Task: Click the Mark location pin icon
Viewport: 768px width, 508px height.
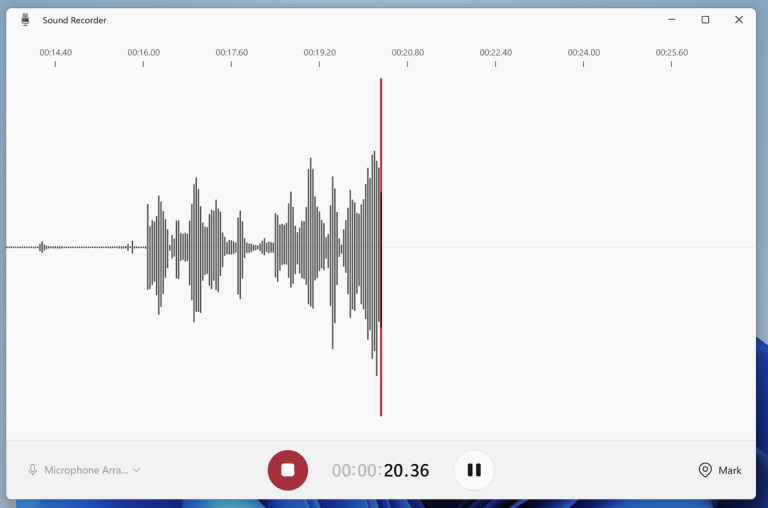Action: [705, 470]
